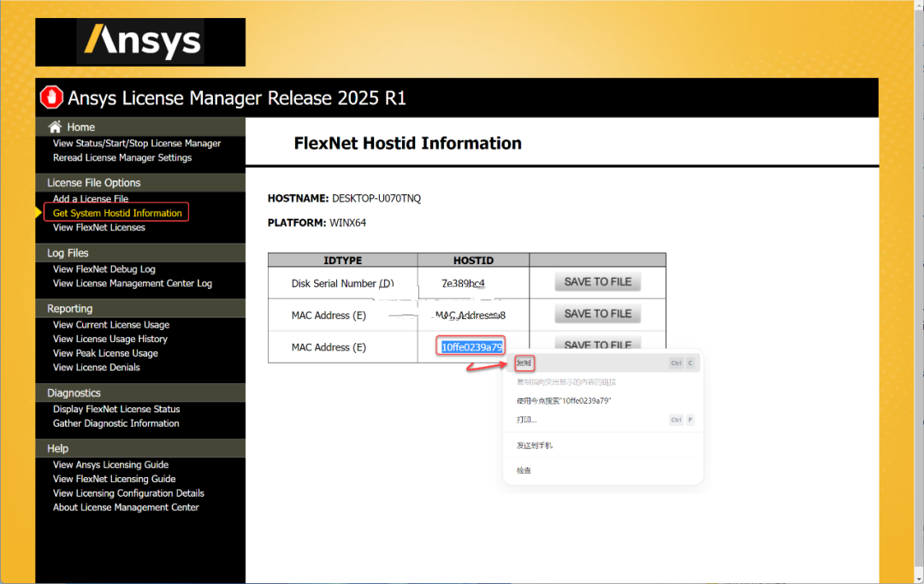This screenshot has height=584, width=924.
Task: Open View Licensing Configuration Details
Action: 128,493
